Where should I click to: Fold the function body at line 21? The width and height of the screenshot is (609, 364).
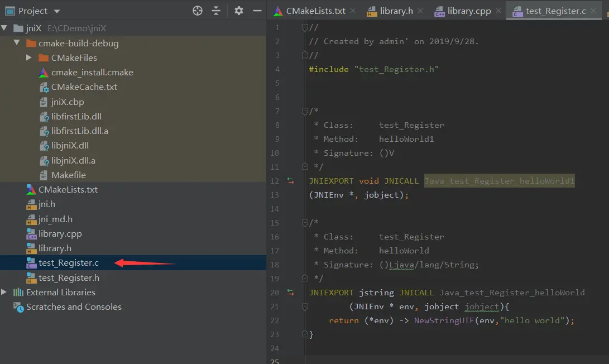coord(305,306)
